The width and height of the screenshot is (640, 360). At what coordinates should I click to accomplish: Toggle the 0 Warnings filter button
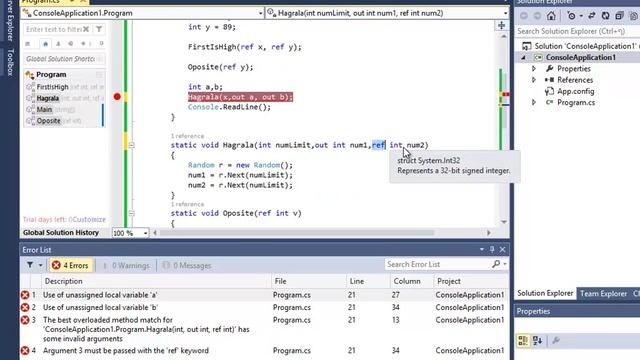point(126,266)
